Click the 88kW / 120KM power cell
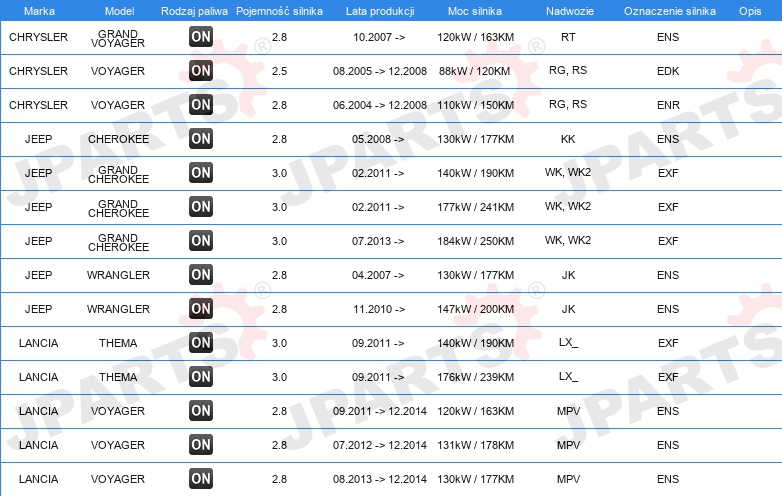This screenshot has height=496, width=782. pos(474,71)
